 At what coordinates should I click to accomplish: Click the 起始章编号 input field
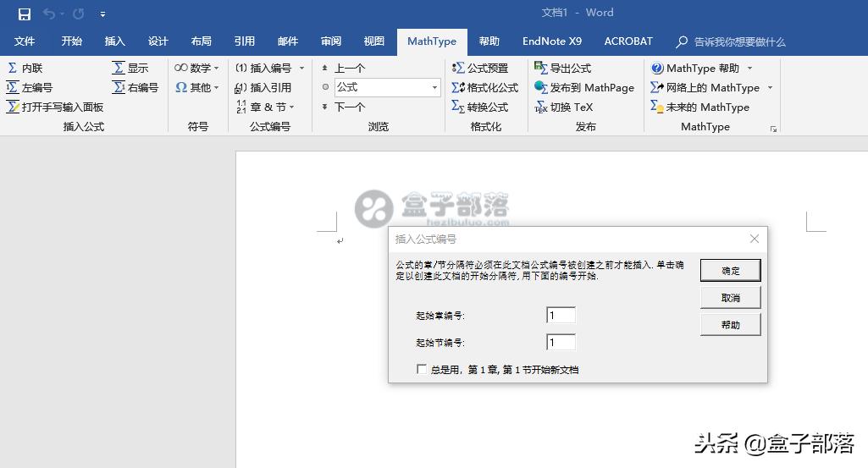561,316
